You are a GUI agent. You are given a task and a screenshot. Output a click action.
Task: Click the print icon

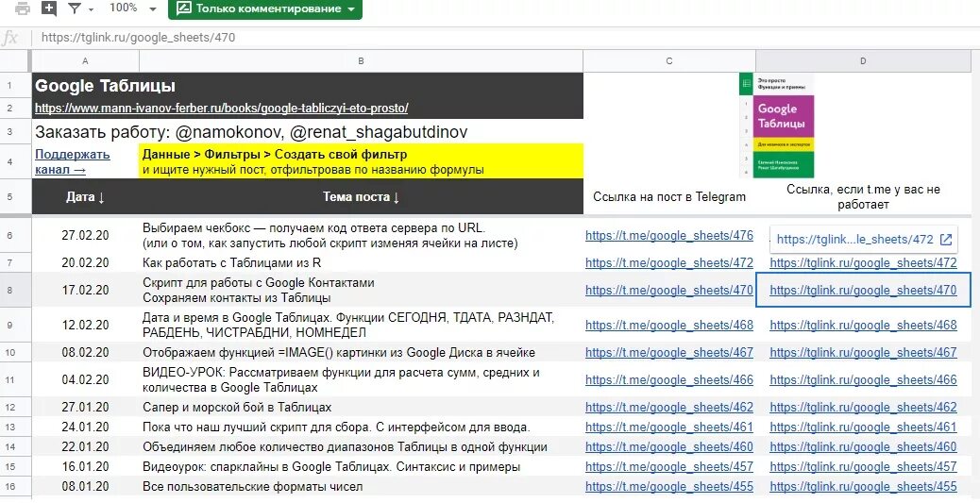(23, 8)
